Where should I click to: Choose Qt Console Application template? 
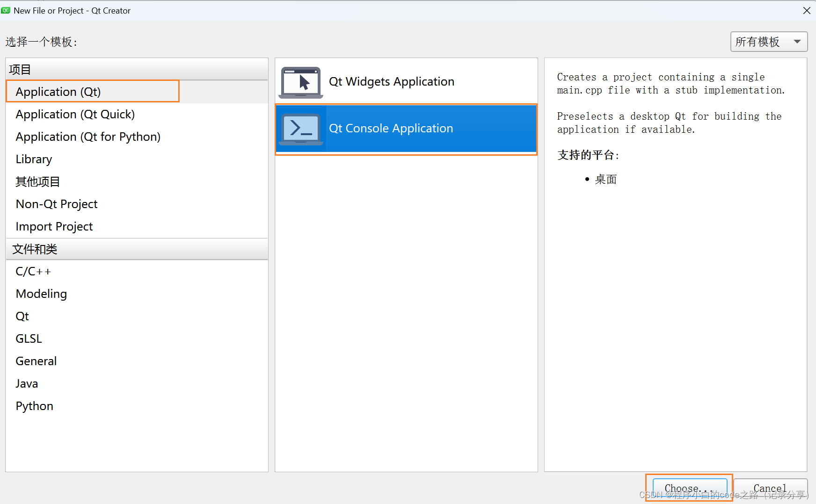point(406,129)
